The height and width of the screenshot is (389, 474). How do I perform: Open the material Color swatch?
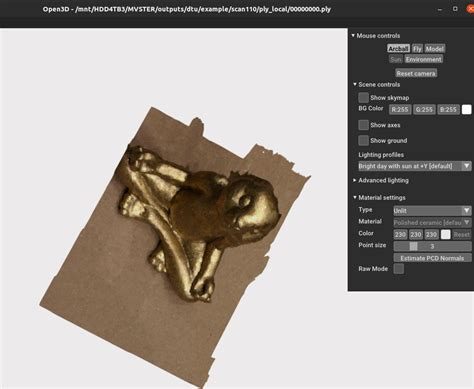(446, 235)
